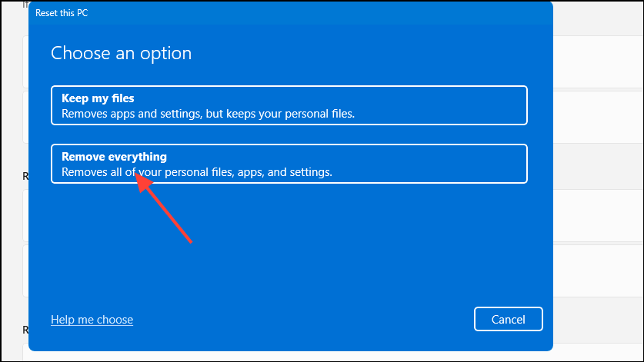Image resolution: width=644 pixels, height=362 pixels.
Task: Select the Keep my files option
Action: pyautogui.click(x=289, y=105)
